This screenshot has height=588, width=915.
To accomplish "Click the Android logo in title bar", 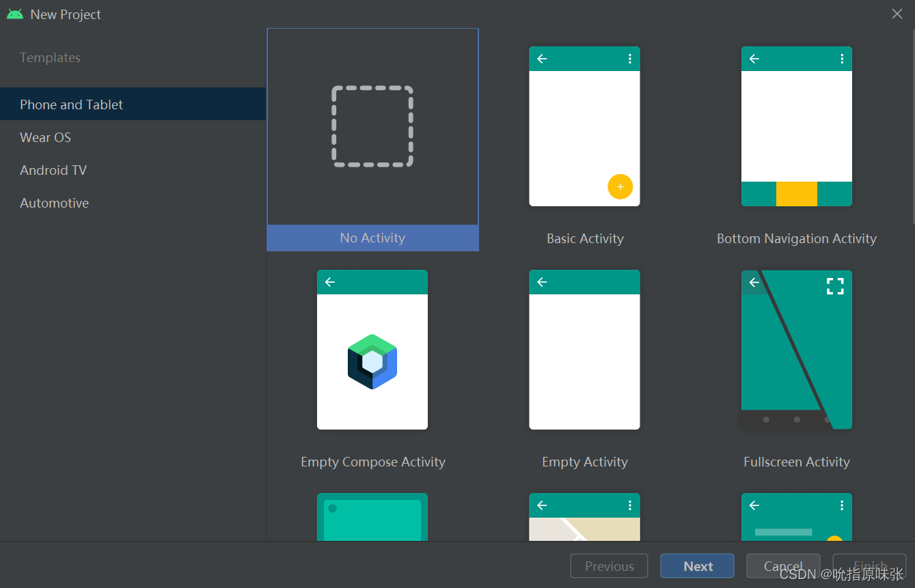I will (15, 14).
